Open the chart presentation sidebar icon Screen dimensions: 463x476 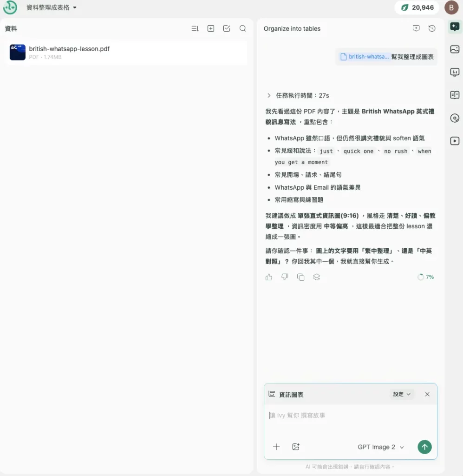[x=455, y=72]
